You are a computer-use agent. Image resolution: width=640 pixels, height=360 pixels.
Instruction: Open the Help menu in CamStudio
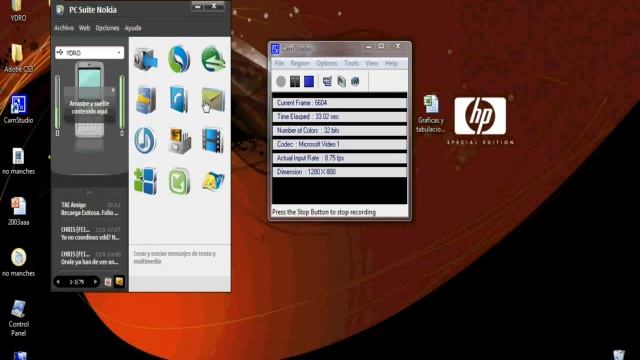click(391, 63)
